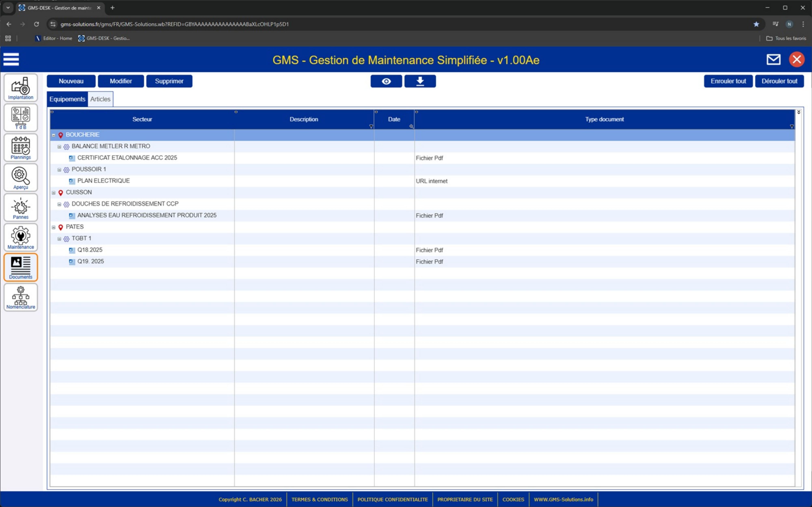Viewport: 812px width, 507px height.
Task: Open the Aperçu overview icon
Action: coord(21,177)
